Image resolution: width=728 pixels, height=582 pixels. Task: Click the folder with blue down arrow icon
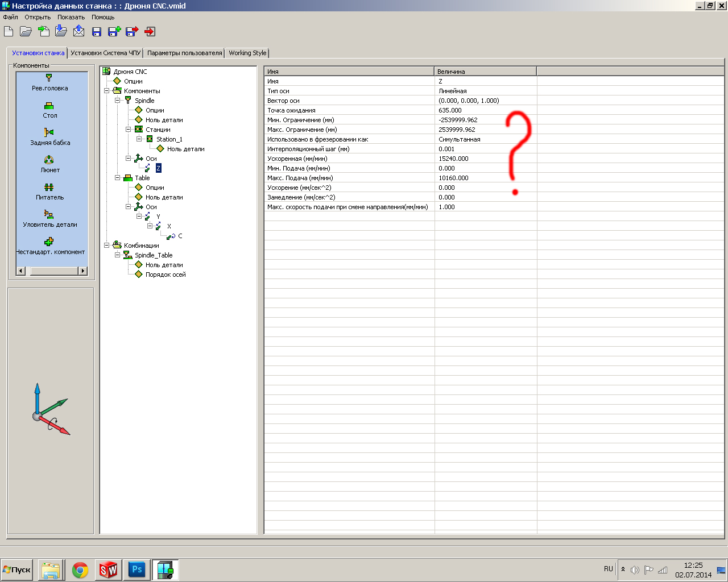point(61,31)
